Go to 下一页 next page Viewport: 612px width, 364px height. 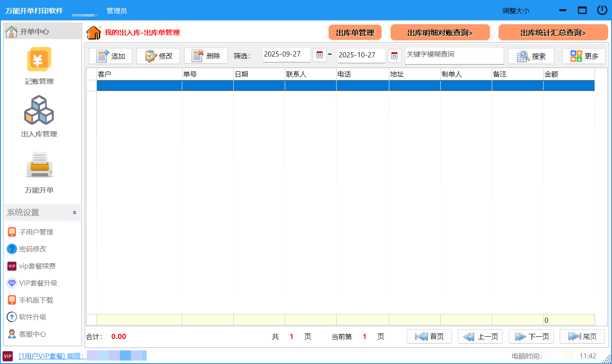tap(531, 336)
